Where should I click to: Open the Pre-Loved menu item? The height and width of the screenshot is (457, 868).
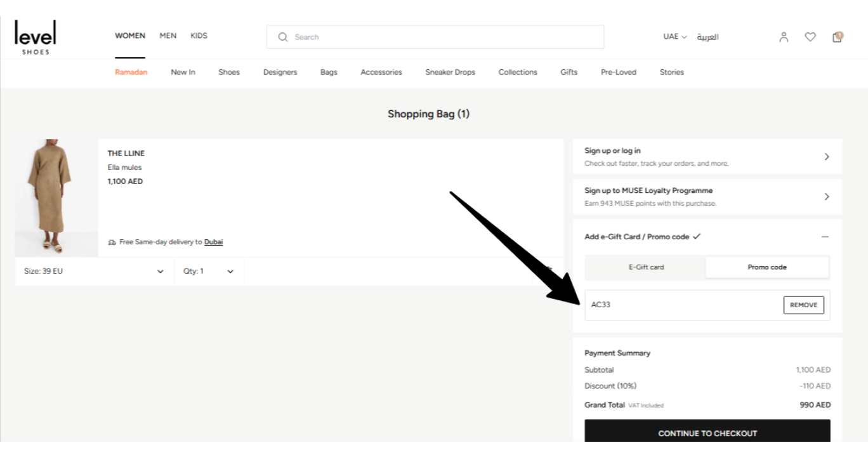[x=619, y=72]
